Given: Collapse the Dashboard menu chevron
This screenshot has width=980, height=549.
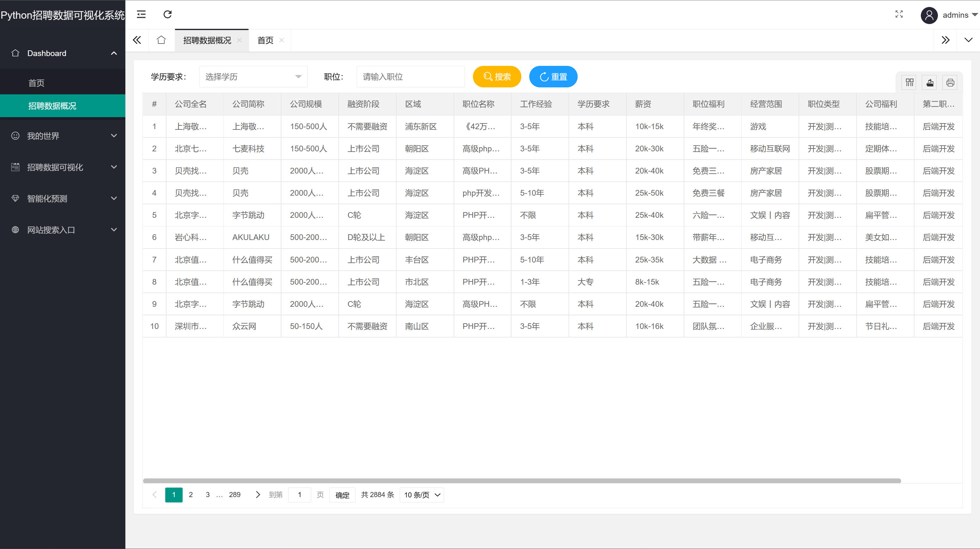Looking at the screenshot, I should [x=114, y=53].
